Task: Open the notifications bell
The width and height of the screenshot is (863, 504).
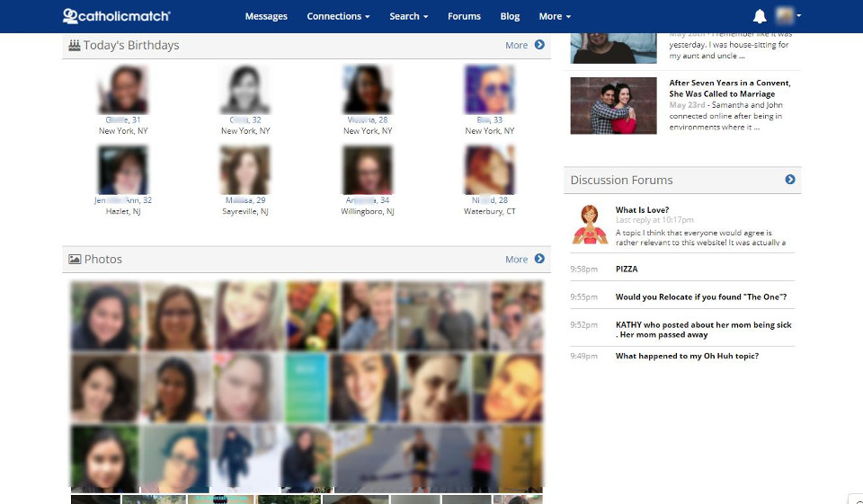Action: coord(760,16)
